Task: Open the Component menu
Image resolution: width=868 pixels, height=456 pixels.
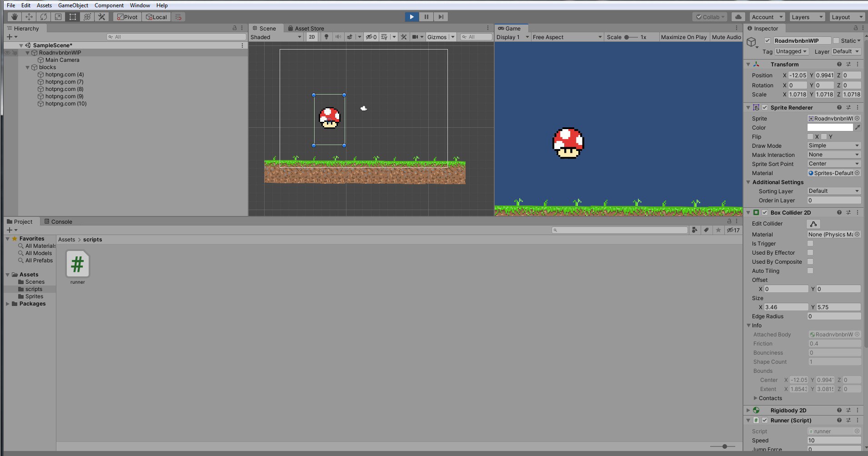Action: point(109,5)
